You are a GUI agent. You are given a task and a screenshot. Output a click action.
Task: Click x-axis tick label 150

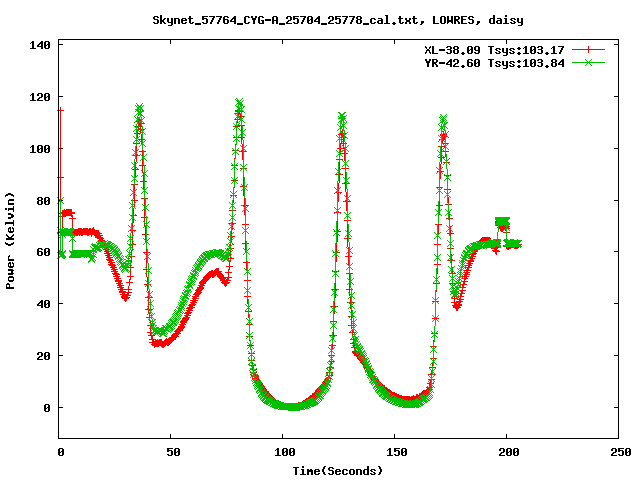coord(397,452)
